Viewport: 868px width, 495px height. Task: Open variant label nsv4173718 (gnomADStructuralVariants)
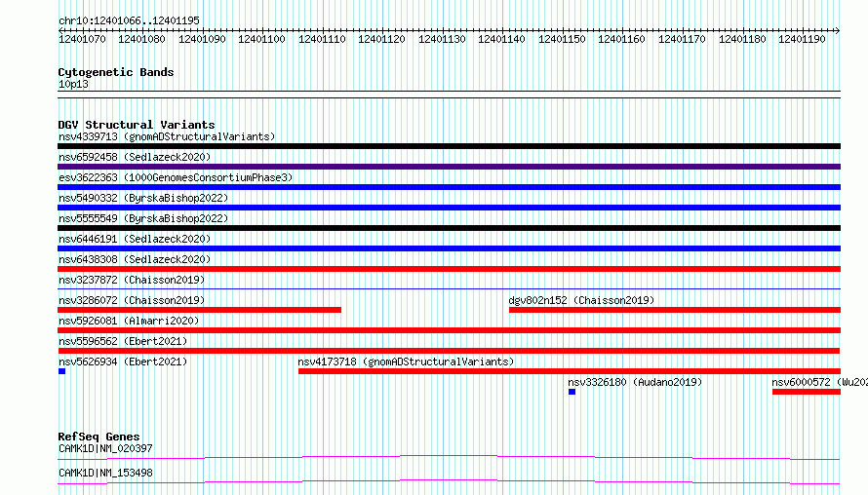pyautogui.click(x=406, y=362)
